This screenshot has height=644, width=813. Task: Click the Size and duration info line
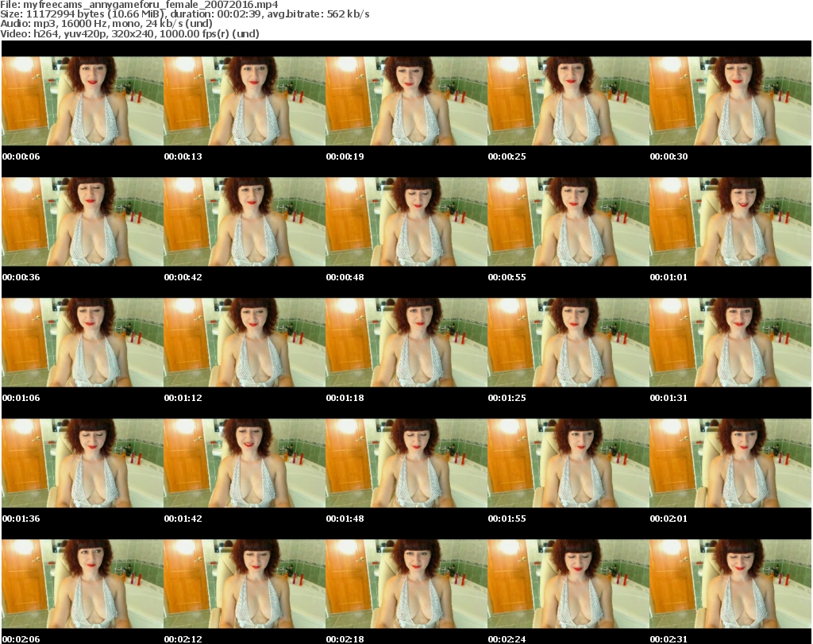(184, 14)
